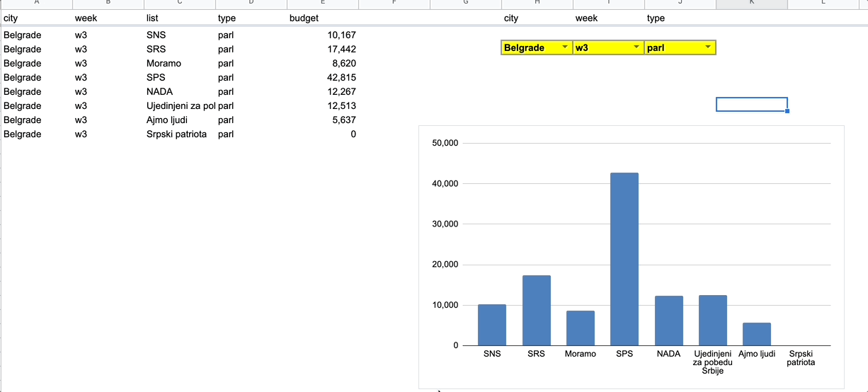
Task: Expand the w3 week dropdown
Action: [x=636, y=47]
